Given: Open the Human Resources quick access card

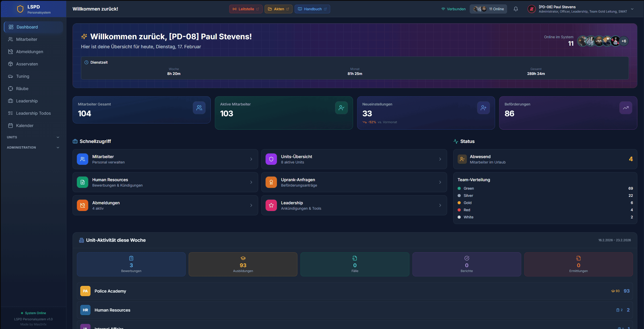Looking at the screenshot, I should (x=165, y=182).
